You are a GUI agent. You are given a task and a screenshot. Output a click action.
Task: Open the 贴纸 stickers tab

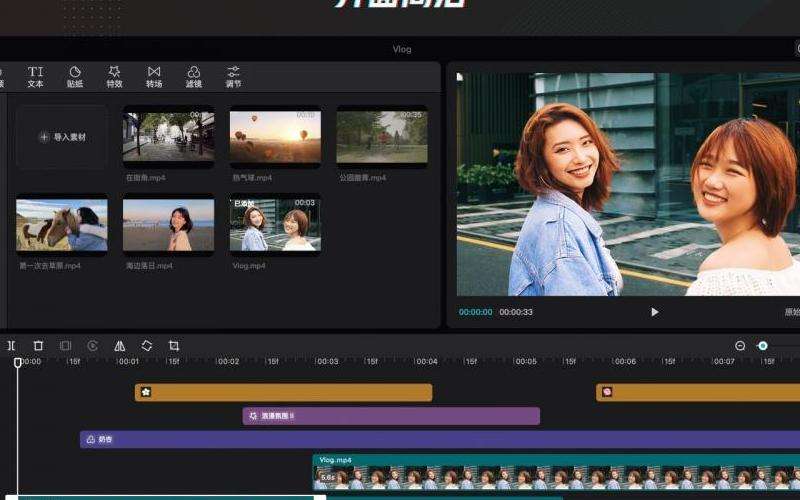(x=75, y=77)
